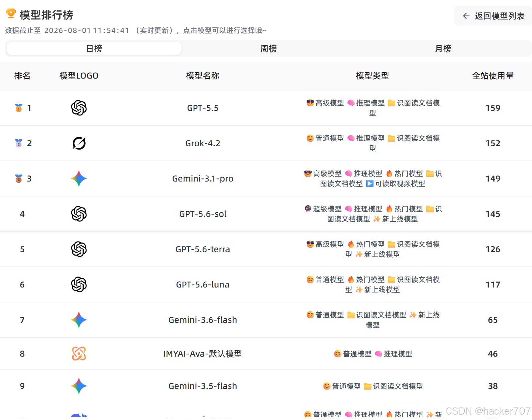The height and width of the screenshot is (420, 532).
Task: Click the 超级模型 emoji in the GPT-5.6-sol row
Action: click(x=308, y=209)
